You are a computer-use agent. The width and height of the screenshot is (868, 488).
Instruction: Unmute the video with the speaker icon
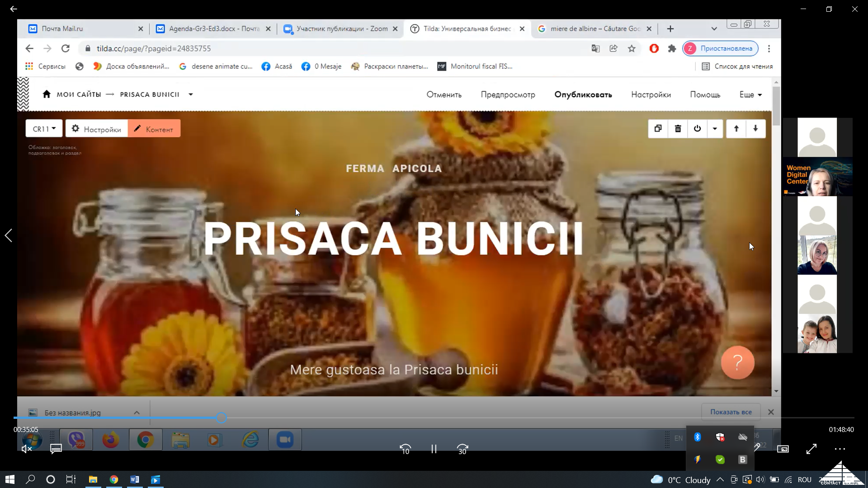(x=27, y=449)
